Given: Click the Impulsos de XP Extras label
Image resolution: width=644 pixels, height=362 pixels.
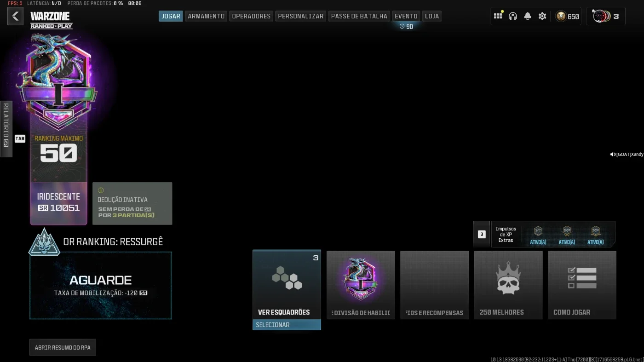Looking at the screenshot, I should tap(506, 235).
